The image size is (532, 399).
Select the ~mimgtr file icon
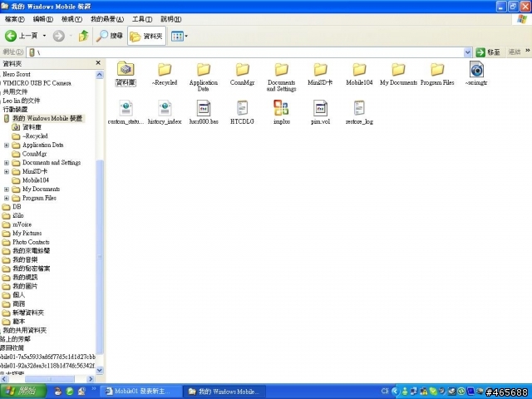(x=476, y=69)
